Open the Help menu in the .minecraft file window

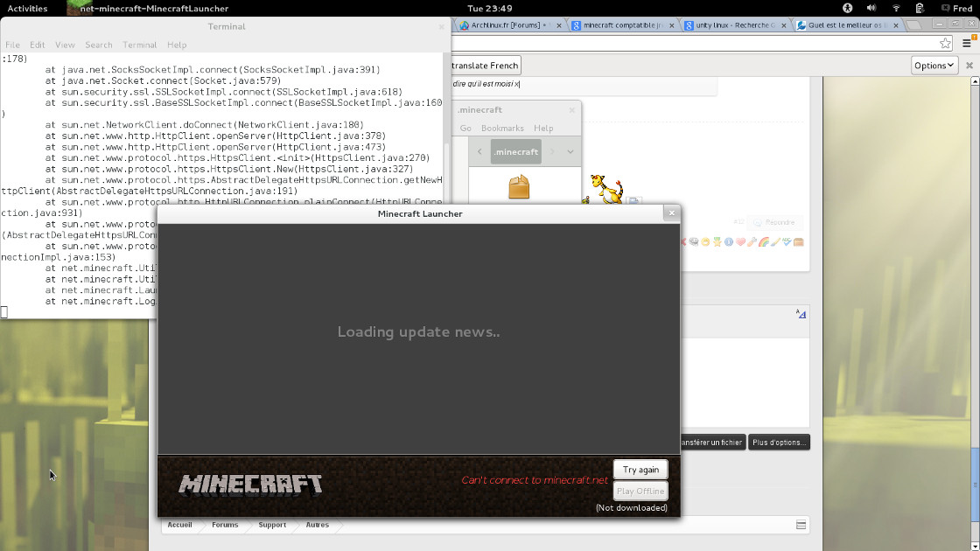[543, 128]
